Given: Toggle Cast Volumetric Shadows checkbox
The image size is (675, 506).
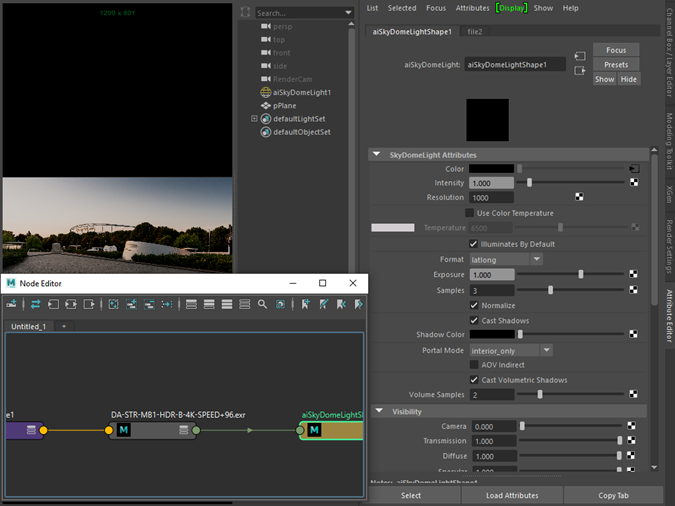Looking at the screenshot, I should (474, 380).
